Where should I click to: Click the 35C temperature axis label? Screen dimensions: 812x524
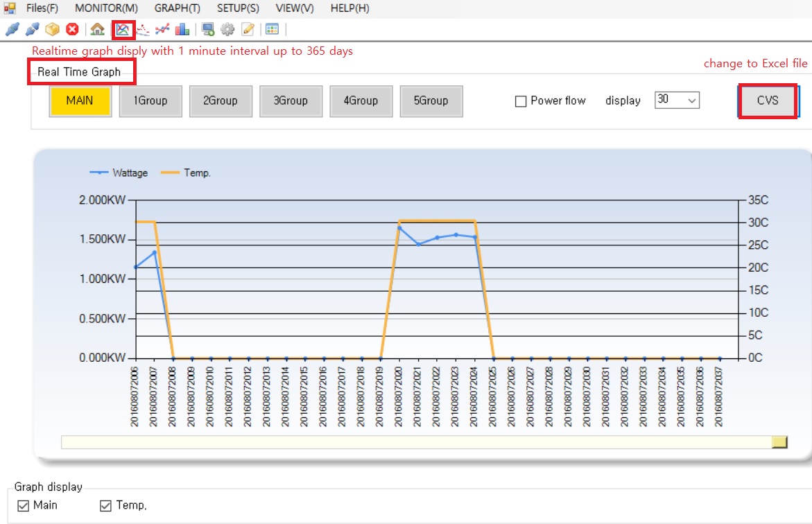(x=758, y=200)
